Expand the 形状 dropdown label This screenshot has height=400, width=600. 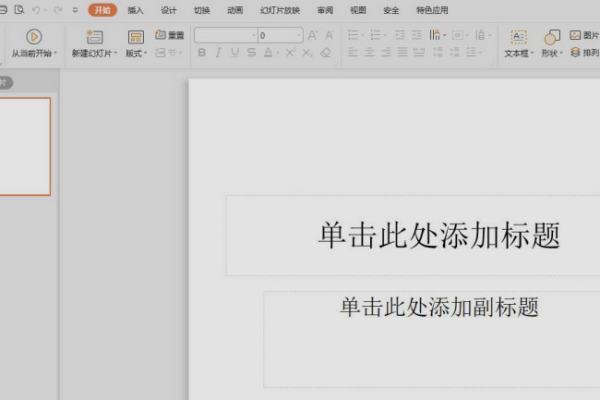[552, 54]
